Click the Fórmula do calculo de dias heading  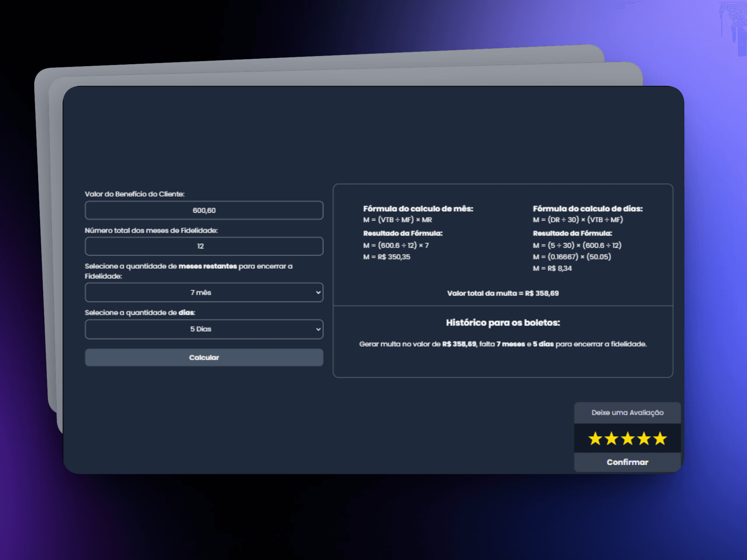click(587, 209)
